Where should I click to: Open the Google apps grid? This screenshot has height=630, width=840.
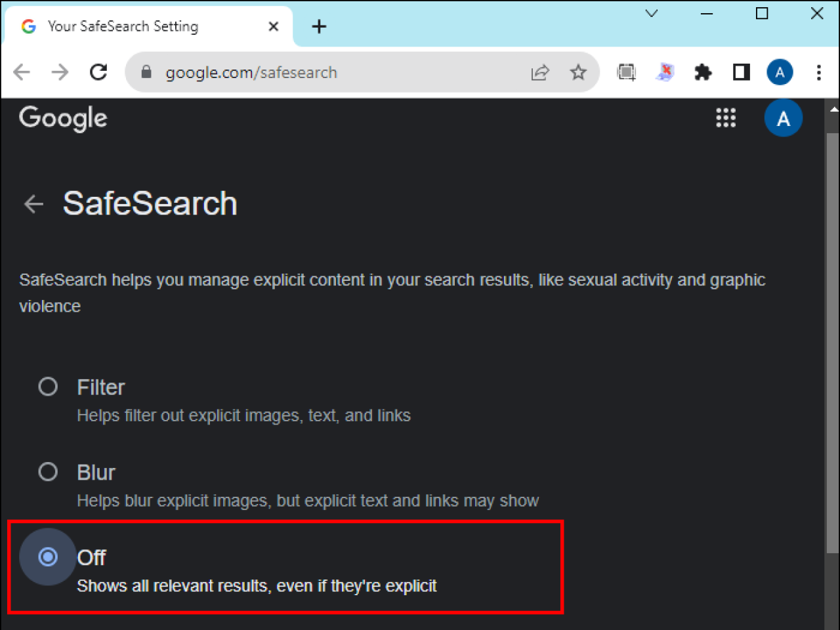click(726, 118)
